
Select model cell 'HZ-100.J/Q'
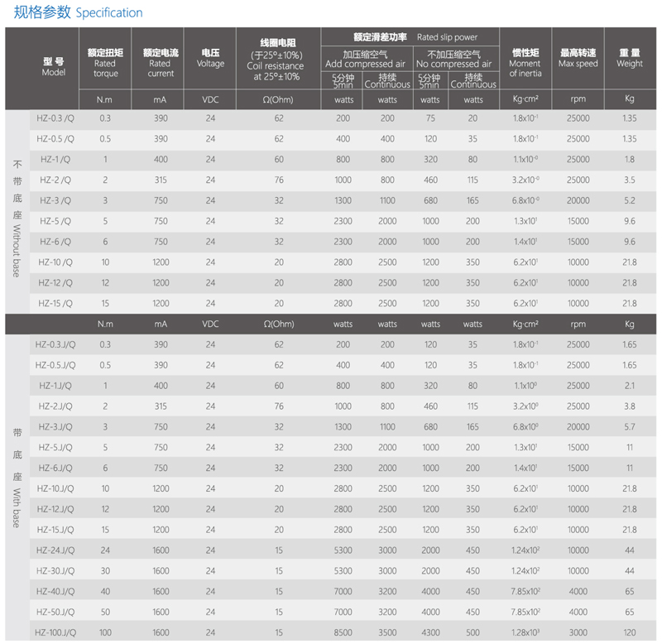click(x=55, y=632)
